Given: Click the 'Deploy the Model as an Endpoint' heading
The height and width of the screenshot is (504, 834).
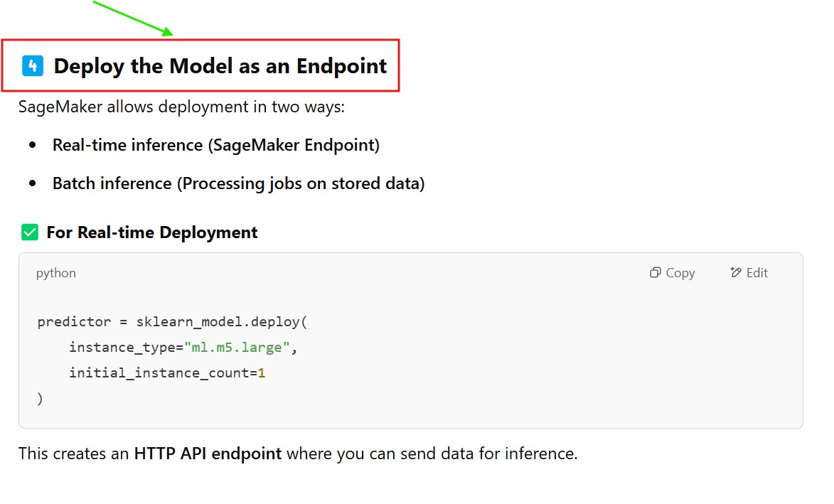Looking at the screenshot, I should click(x=220, y=66).
